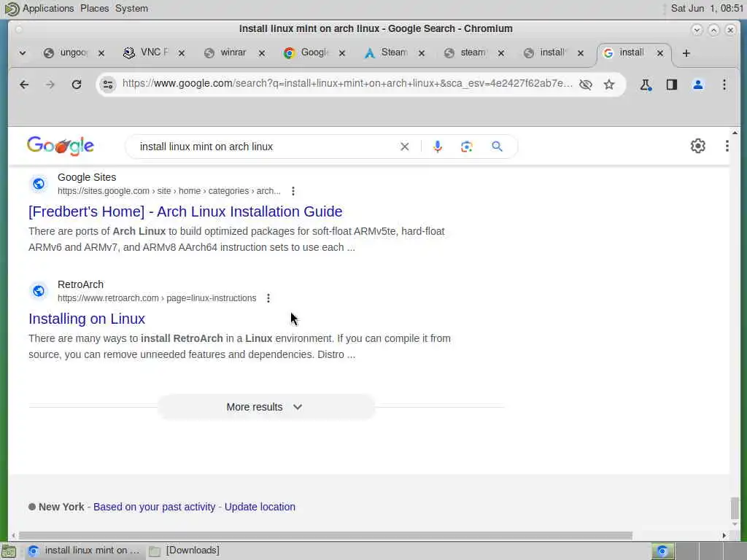Search by image with Google Lens icon

[466, 147]
